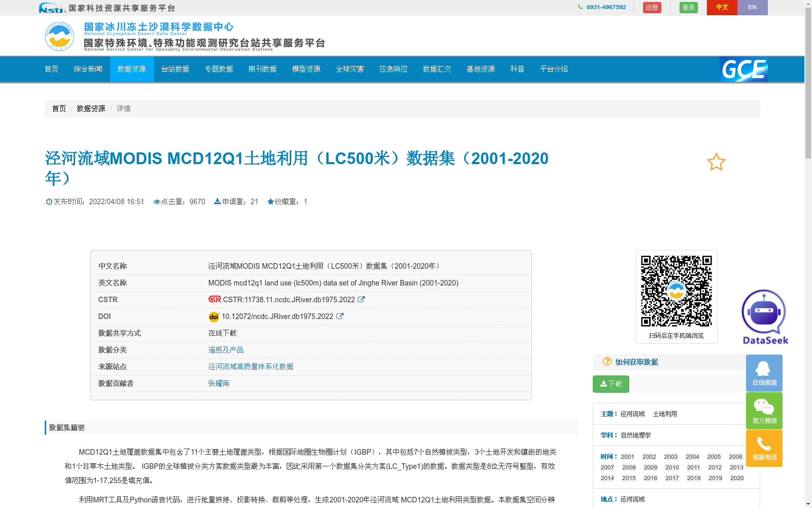Click the 登录 login button

pyautogui.click(x=689, y=8)
